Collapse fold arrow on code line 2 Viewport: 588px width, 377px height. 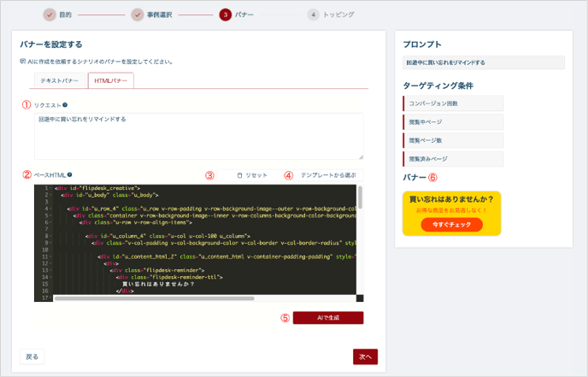click(x=51, y=195)
